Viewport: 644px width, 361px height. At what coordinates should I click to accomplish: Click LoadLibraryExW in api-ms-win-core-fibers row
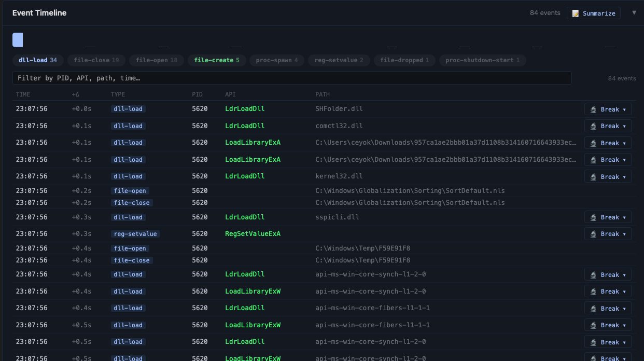click(253, 325)
